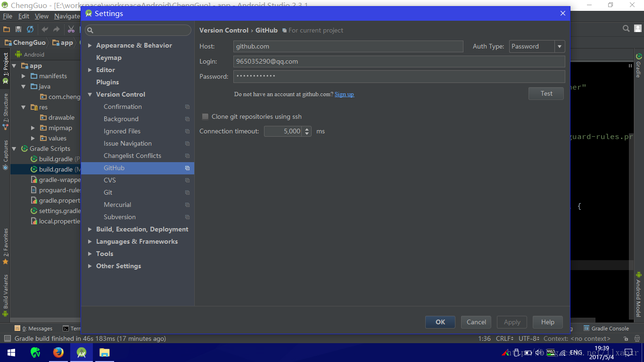Click the project-level icon on the CVS row
This screenshot has width=644, height=362.
click(x=187, y=181)
